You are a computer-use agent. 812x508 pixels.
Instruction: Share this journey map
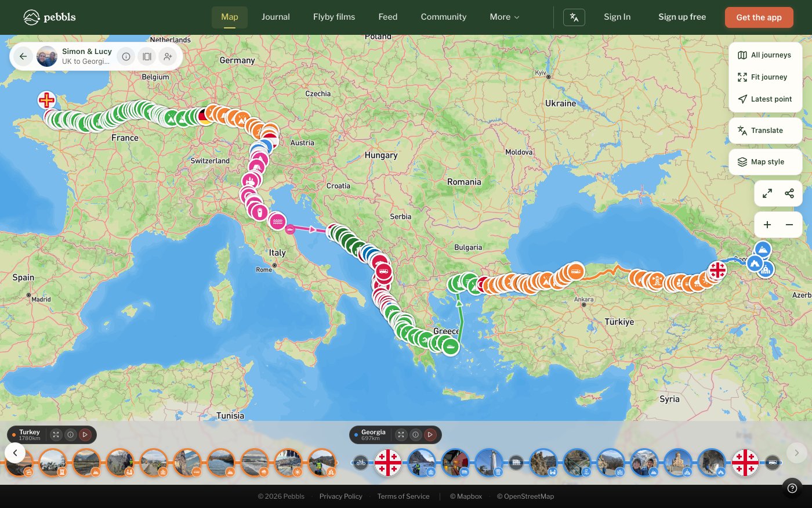[x=789, y=193]
